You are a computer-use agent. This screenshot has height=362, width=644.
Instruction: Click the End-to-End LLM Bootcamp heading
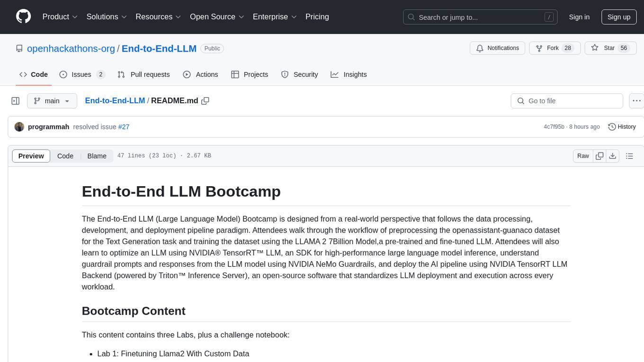[181, 191]
